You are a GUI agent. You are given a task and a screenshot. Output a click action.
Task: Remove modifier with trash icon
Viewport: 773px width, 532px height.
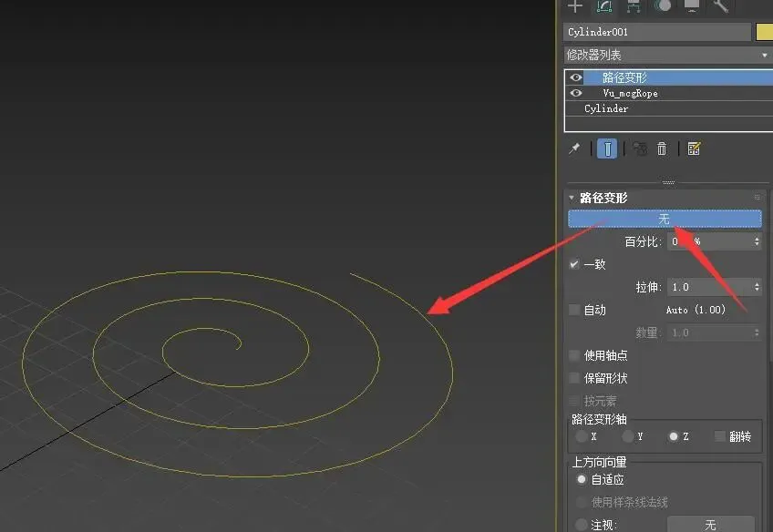[x=662, y=148]
